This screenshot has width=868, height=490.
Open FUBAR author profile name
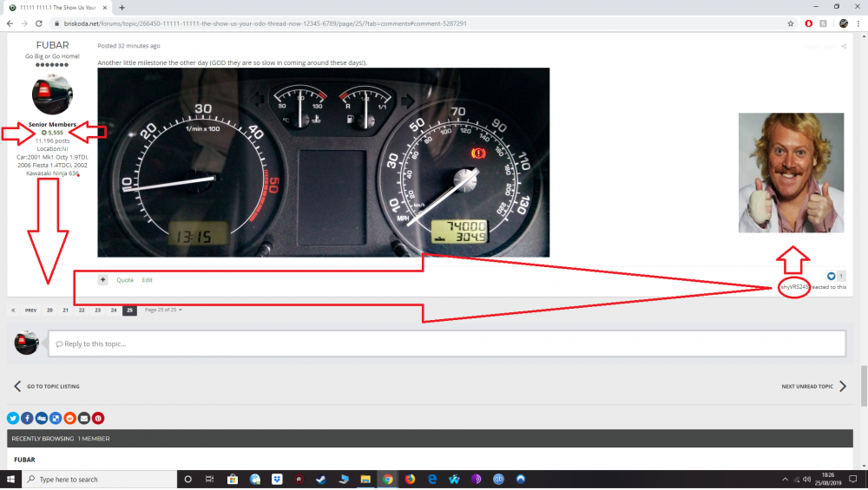point(53,45)
